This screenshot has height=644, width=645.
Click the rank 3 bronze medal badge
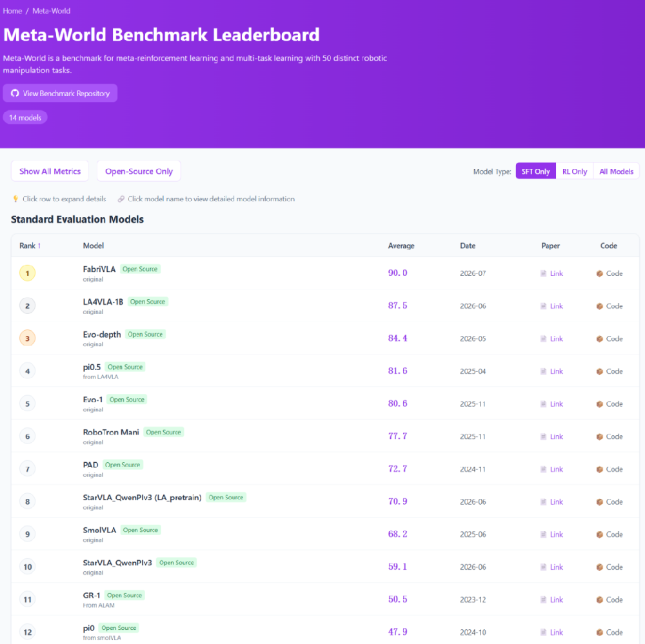tap(28, 338)
